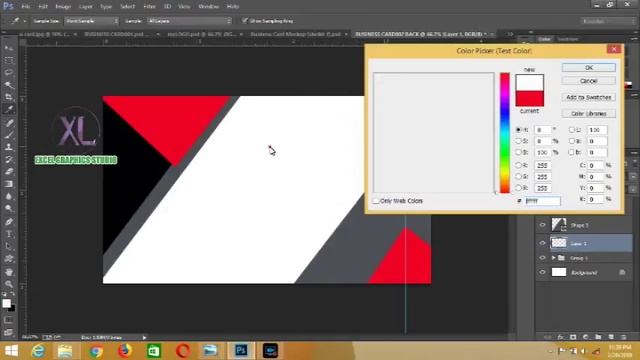640x360 pixels.
Task: Select the Brush tool
Action: pyautogui.click(x=9, y=135)
